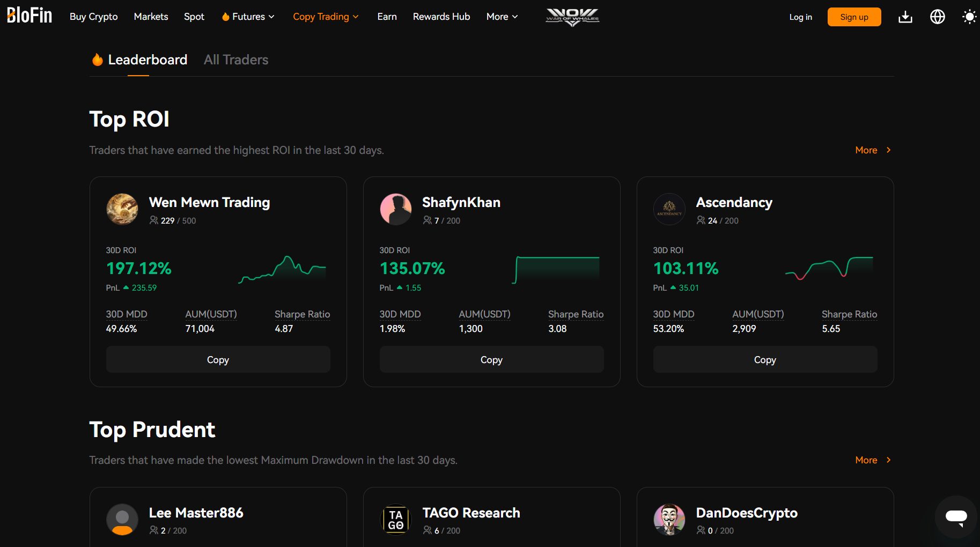Expand the Futures dropdown menu
Screen dimensions: 980x547
coord(248,17)
